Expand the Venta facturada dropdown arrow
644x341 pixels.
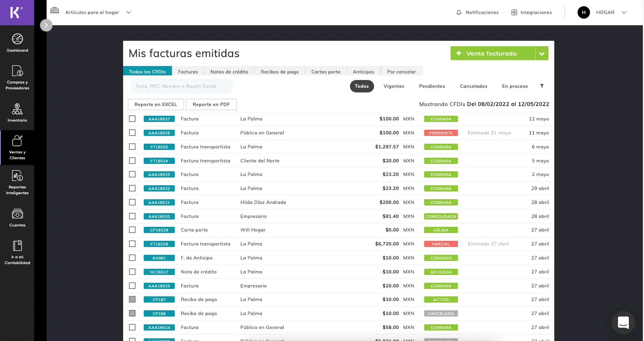542,54
